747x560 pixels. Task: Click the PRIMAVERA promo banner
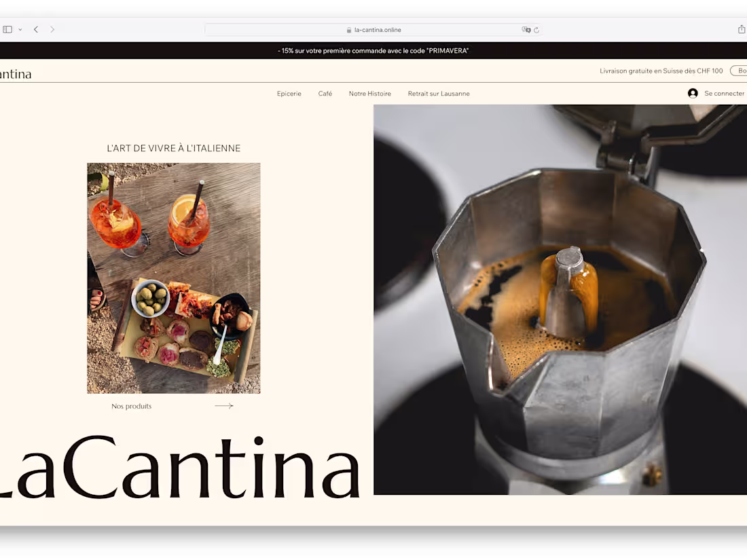click(x=373, y=50)
